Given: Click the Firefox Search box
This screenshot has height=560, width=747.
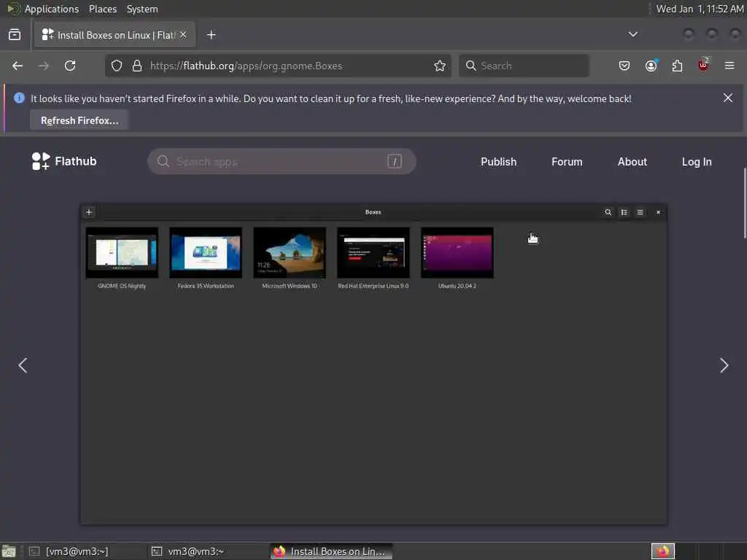Looking at the screenshot, I should (x=524, y=66).
